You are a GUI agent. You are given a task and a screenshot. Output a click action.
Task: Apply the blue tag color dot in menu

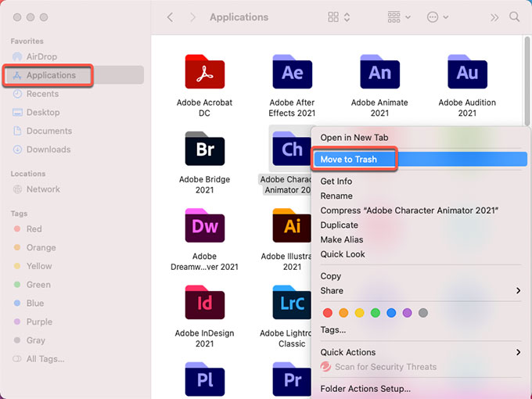(x=391, y=313)
